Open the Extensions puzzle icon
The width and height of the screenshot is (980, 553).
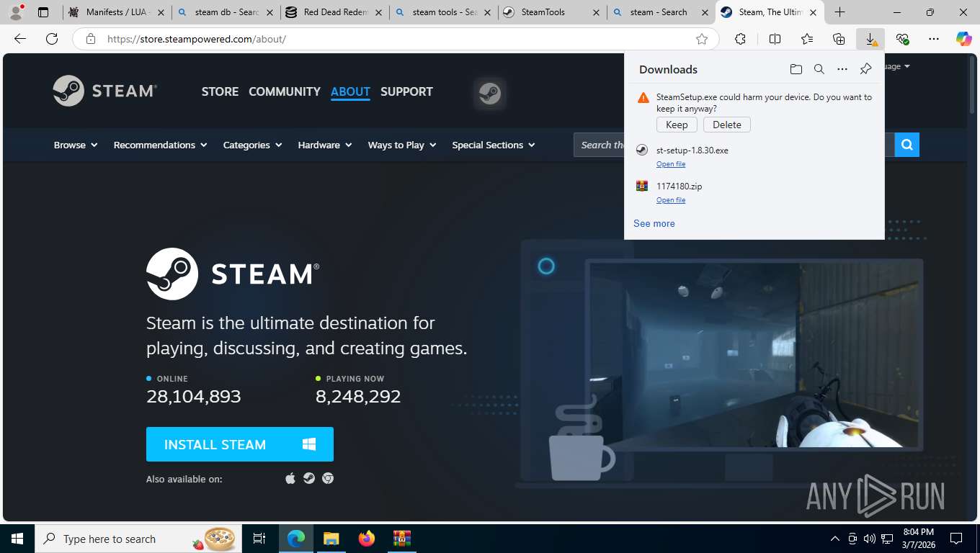click(740, 39)
